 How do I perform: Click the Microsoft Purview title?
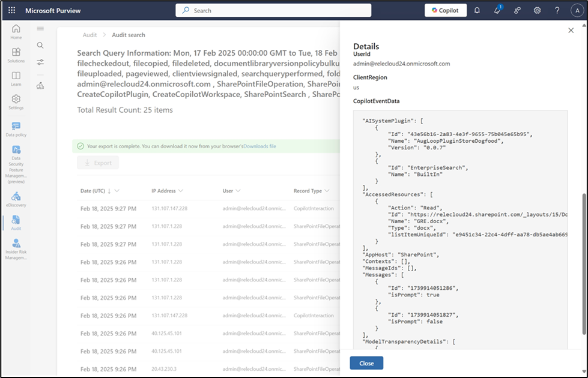[53, 10]
